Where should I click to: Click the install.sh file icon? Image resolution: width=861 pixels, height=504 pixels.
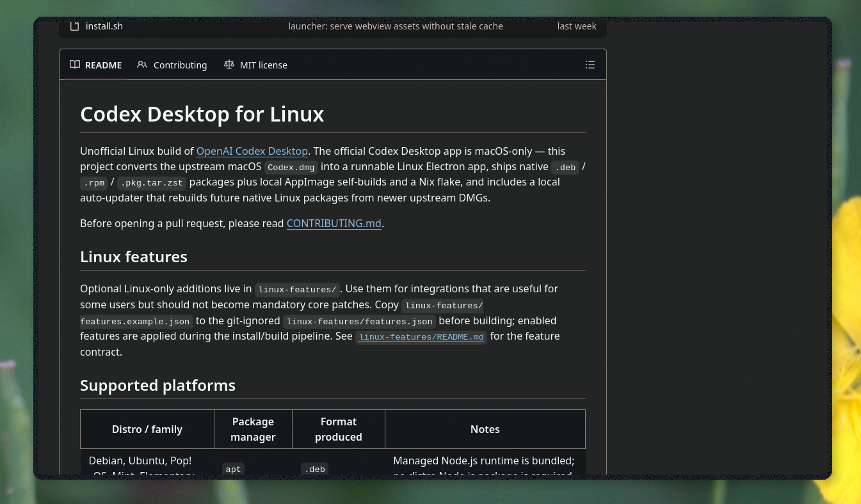[74, 26]
